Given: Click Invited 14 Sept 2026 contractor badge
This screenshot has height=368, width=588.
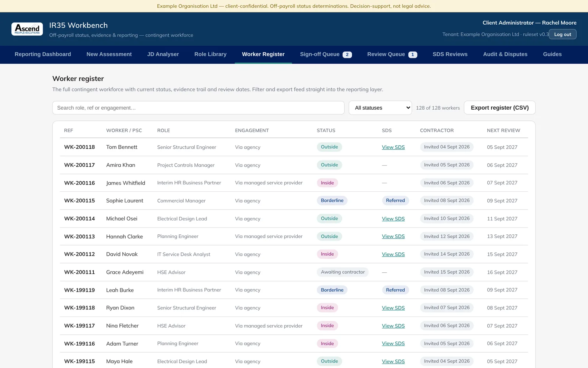Looking at the screenshot, I should [447, 254].
